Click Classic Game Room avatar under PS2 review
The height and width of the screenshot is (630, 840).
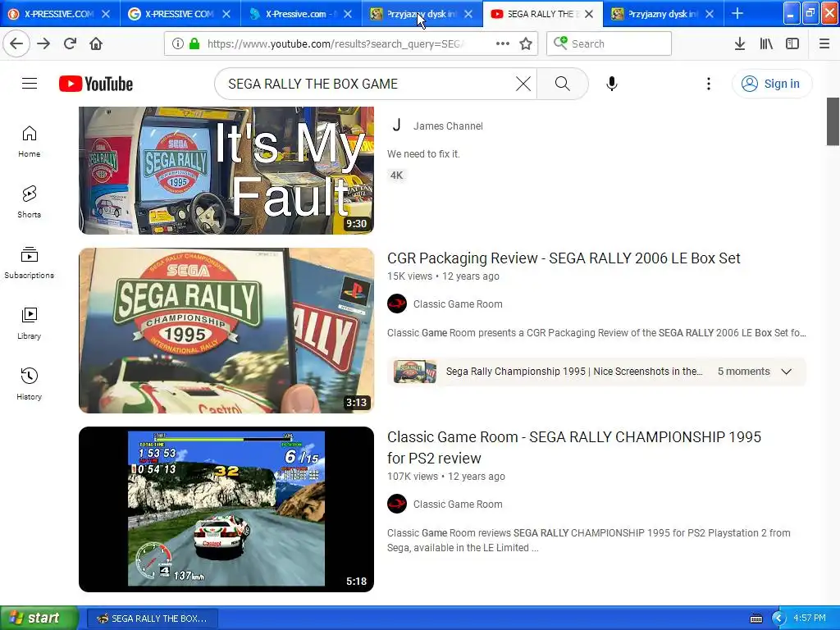pyautogui.click(x=397, y=504)
